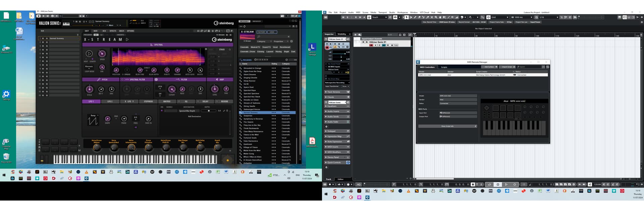Select the LFO 2 tab in HALion
Image resolution: width=644 pixels, height=201 pixels.
click(110, 101)
